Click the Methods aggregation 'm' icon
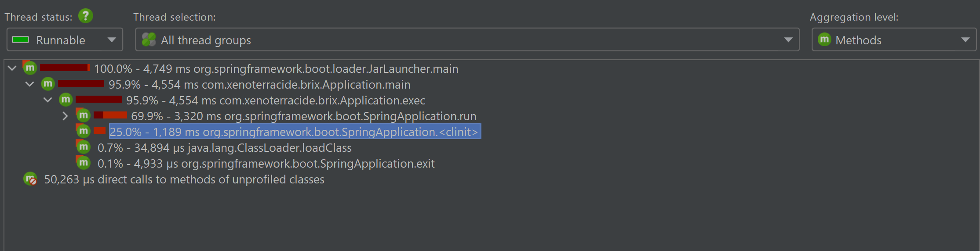Image resolution: width=980 pixels, height=251 pixels. pos(824,39)
